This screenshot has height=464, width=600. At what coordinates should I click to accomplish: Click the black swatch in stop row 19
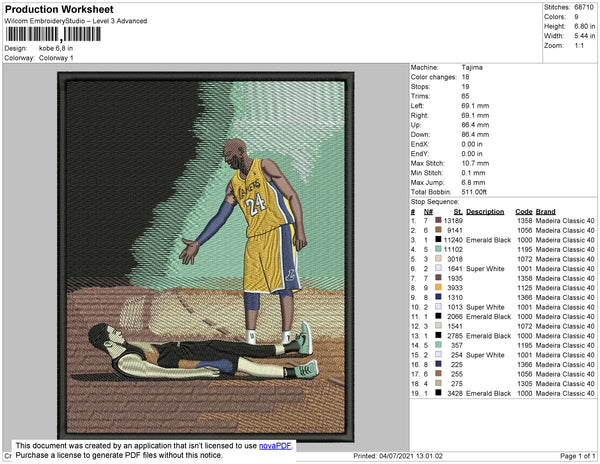pyautogui.click(x=439, y=393)
